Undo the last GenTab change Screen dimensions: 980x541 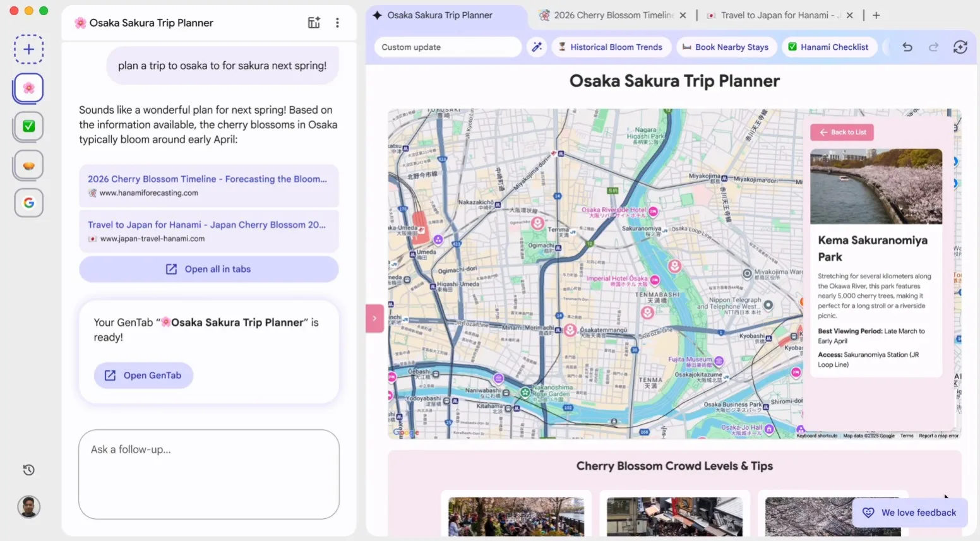[x=907, y=47]
